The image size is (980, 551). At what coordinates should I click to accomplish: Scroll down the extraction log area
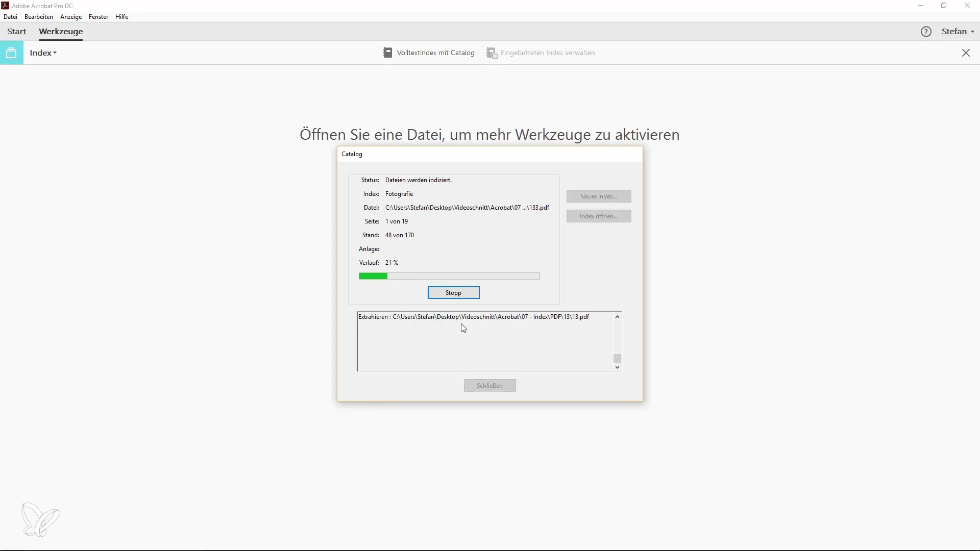(617, 367)
